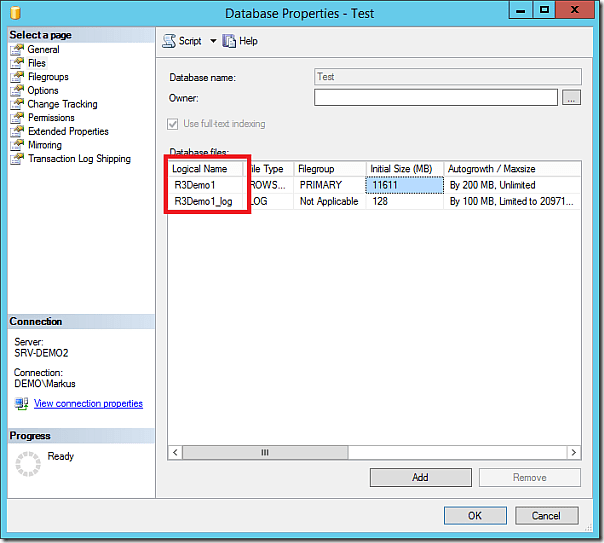Click the Help toolbar icon
The height and width of the screenshot is (543, 604).
pyautogui.click(x=229, y=41)
